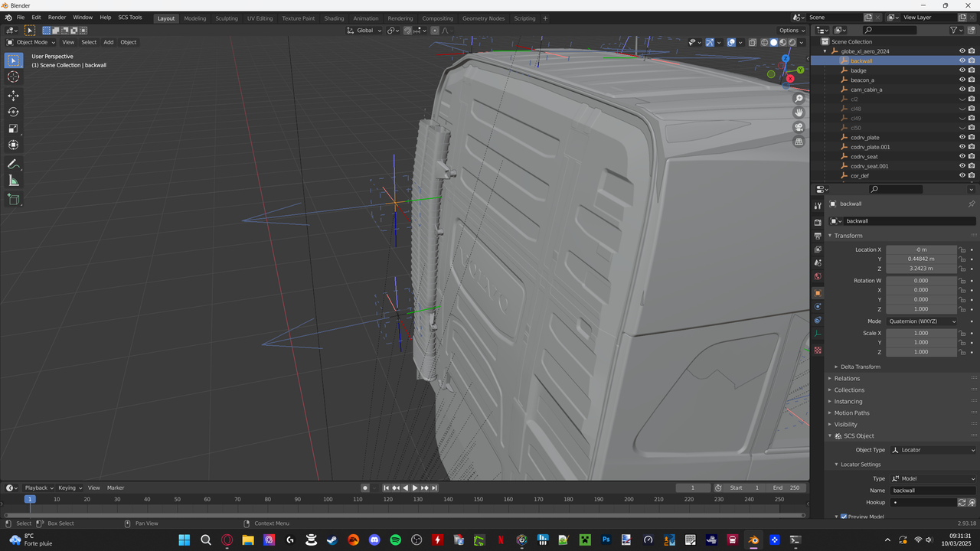Screen dimensions: 980x551
Task: Expand the Delta Transform panel
Action: coord(860,367)
